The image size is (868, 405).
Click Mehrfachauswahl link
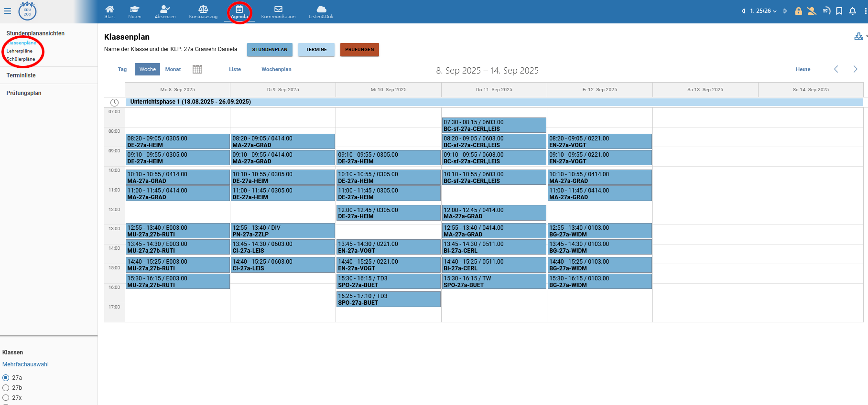point(25,364)
